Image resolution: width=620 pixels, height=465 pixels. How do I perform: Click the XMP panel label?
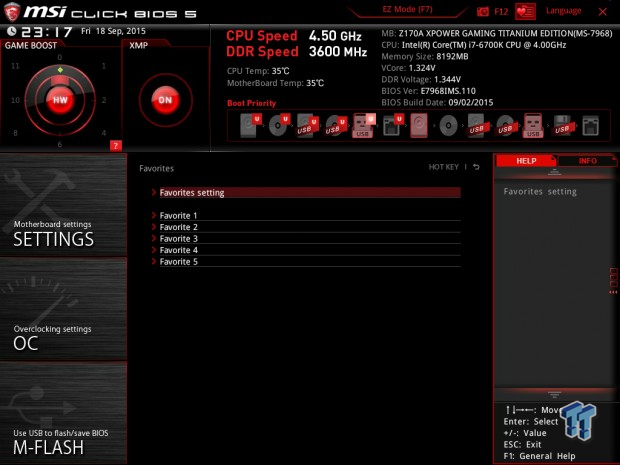point(138,45)
